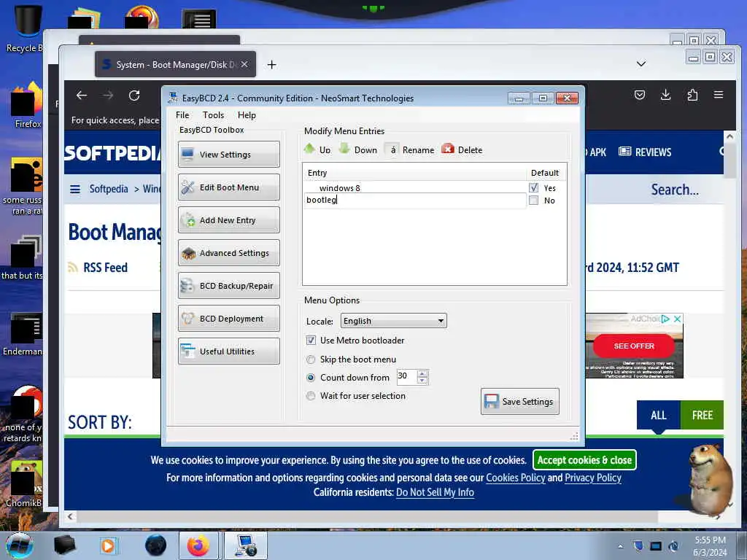The width and height of the screenshot is (747, 560).
Task: Close the advertisement with X icon
Action: 678,319
